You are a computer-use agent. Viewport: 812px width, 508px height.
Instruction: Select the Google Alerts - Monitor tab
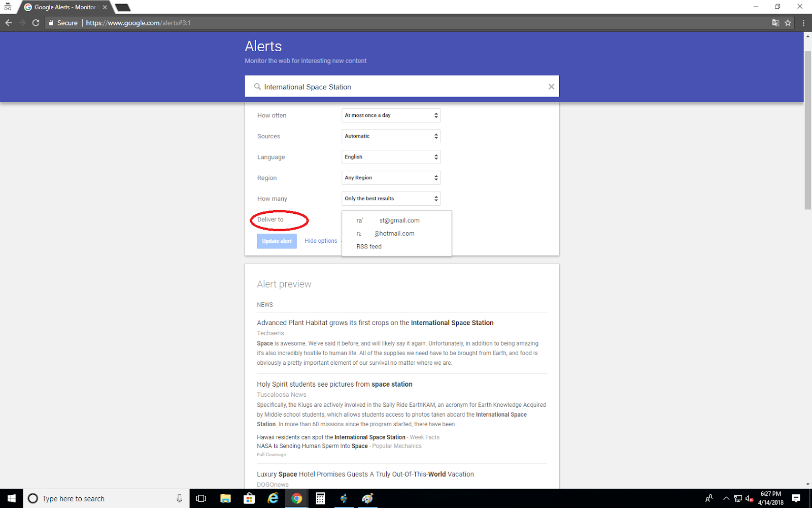64,7
